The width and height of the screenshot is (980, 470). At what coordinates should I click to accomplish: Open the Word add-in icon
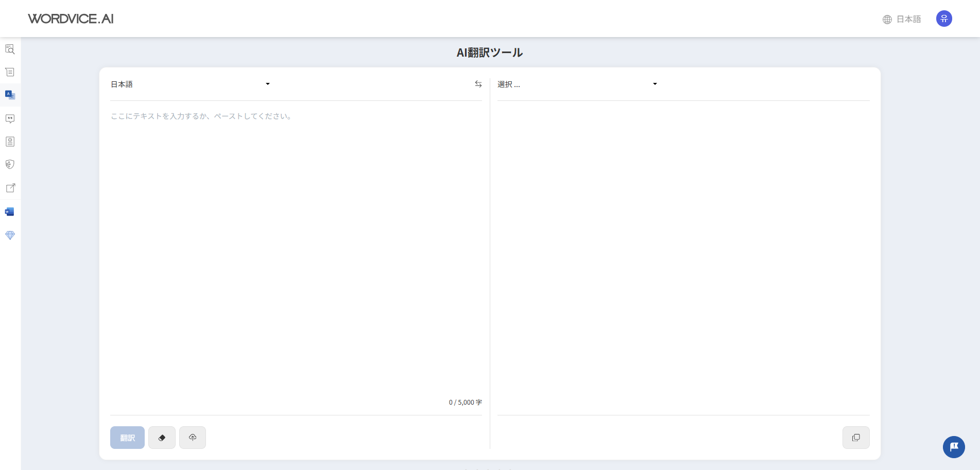(x=10, y=211)
